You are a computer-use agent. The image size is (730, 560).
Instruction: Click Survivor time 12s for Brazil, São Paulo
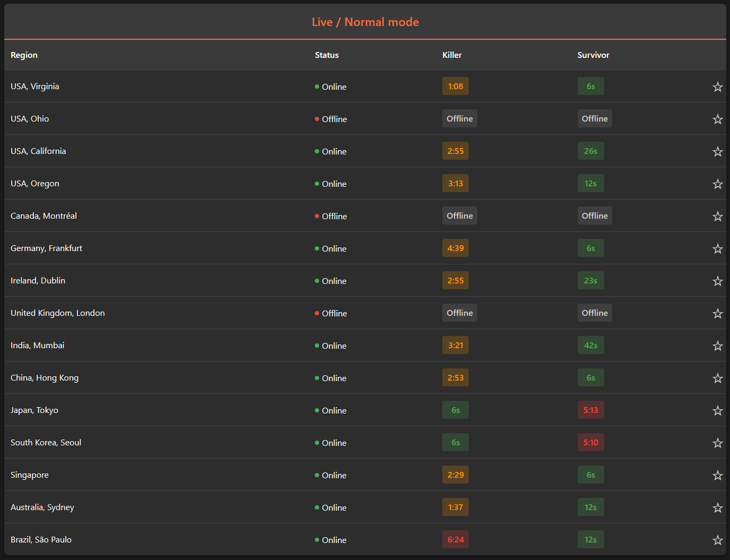tap(590, 540)
